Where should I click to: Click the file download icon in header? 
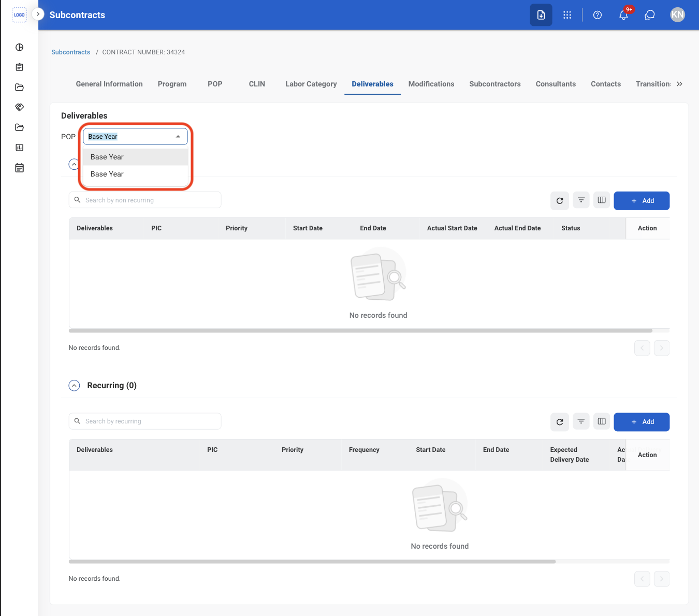(x=541, y=15)
